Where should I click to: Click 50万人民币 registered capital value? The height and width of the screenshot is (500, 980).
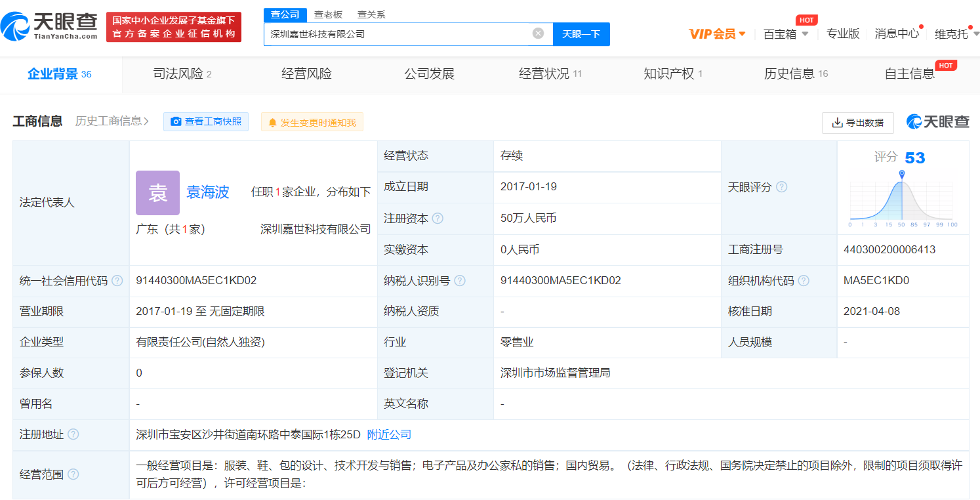point(529,219)
